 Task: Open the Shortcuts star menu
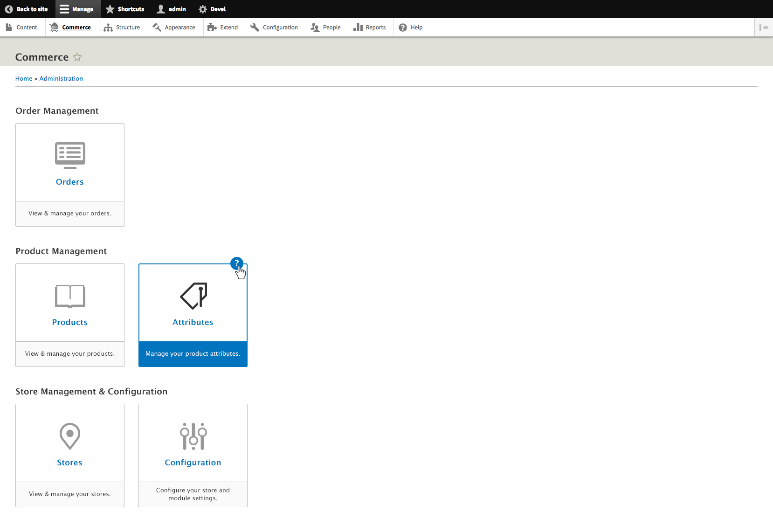click(125, 9)
